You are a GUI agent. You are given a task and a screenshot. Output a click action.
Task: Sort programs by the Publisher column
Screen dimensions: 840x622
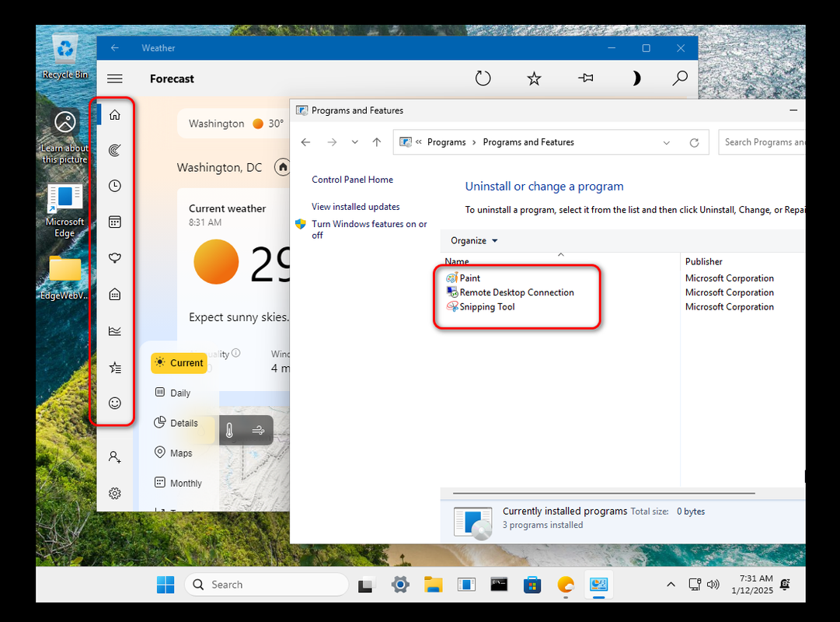[704, 262]
